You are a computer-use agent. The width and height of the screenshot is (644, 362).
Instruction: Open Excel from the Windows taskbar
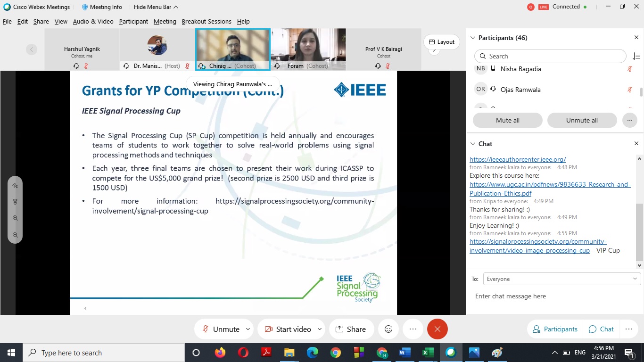[x=428, y=353]
